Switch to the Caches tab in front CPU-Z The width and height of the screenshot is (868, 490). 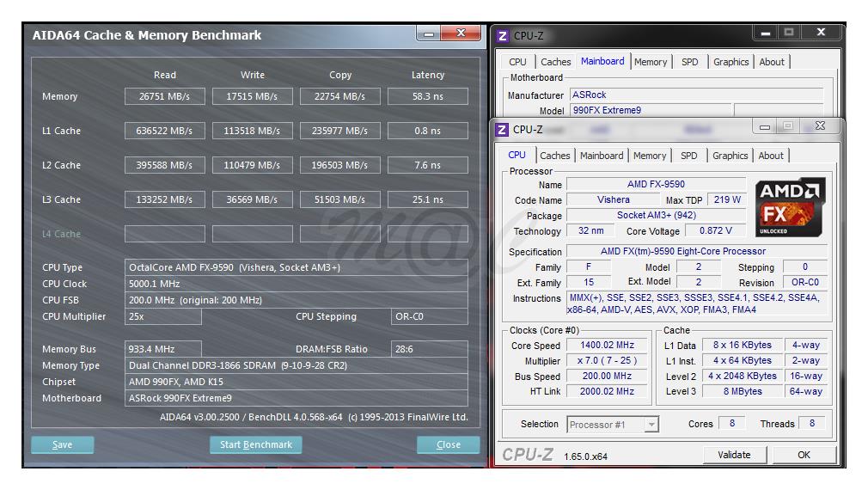click(x=554, y=156)
